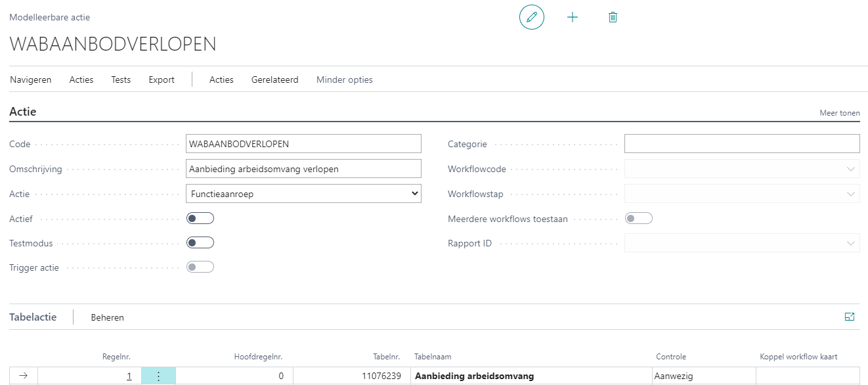This screenshot has width=868, height=385.
Task: Toggle Meerdere workflows toestaan switch
Action: [638, 218]
